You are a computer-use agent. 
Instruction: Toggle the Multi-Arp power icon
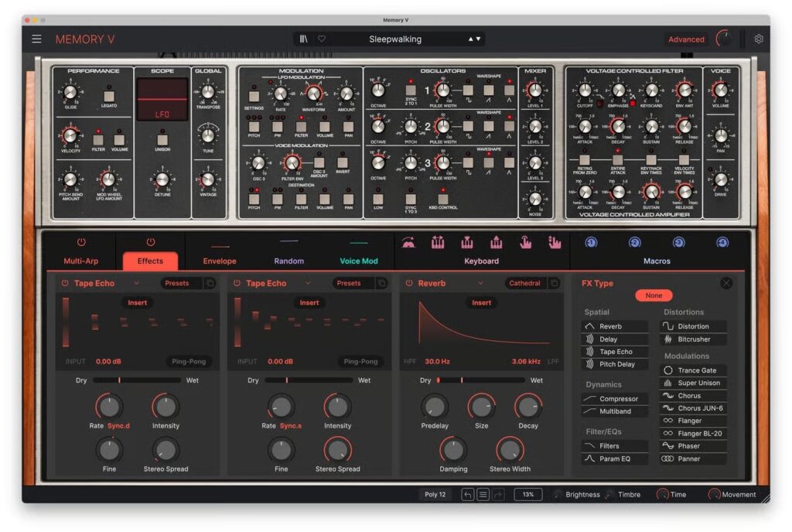80,242
